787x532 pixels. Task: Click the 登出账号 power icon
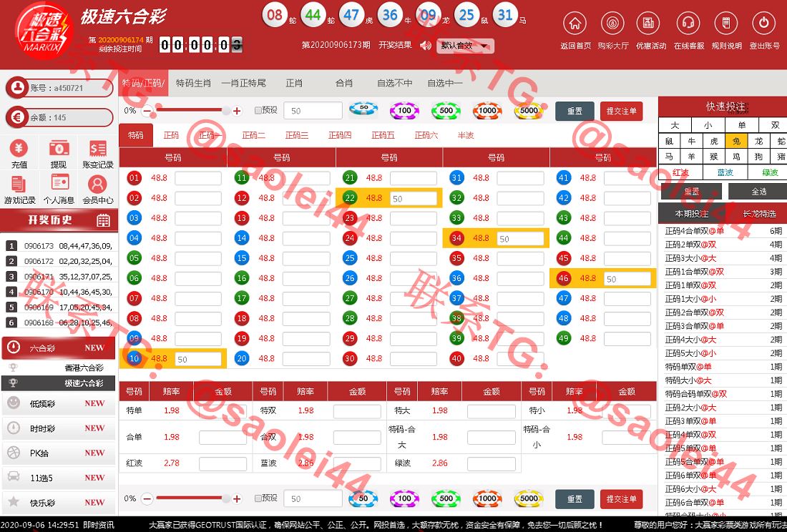764,24
